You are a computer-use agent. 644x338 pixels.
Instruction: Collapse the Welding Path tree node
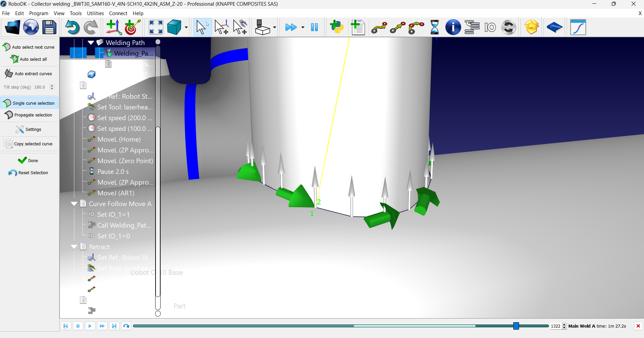(91, 43)
